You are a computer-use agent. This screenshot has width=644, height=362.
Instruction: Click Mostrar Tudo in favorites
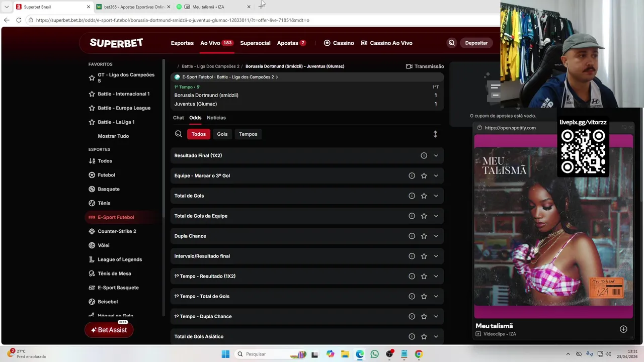[113, 136]
